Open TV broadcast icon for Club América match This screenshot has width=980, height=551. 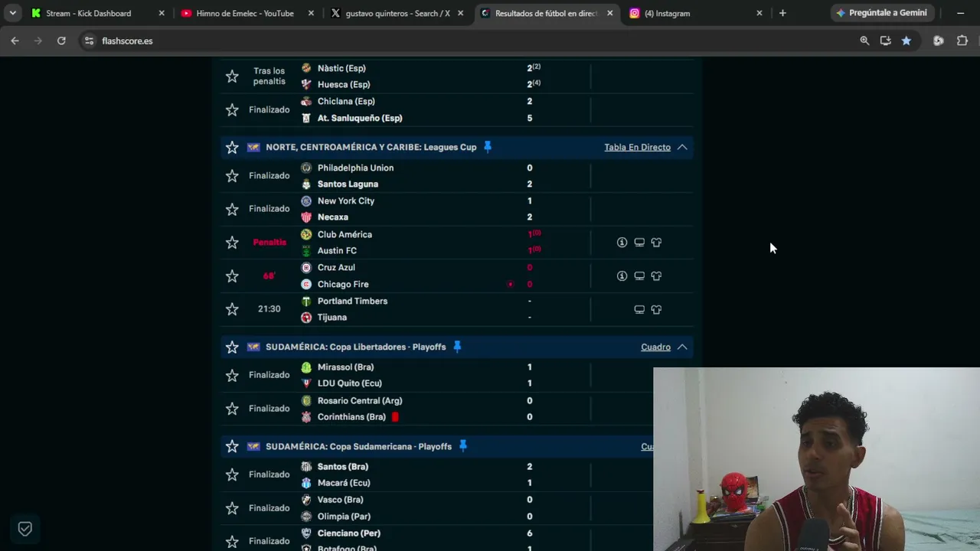(x=639, y=243)
